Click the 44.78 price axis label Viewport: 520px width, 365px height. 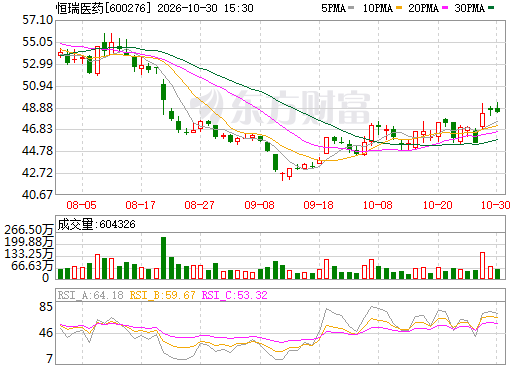coord(37,151)
